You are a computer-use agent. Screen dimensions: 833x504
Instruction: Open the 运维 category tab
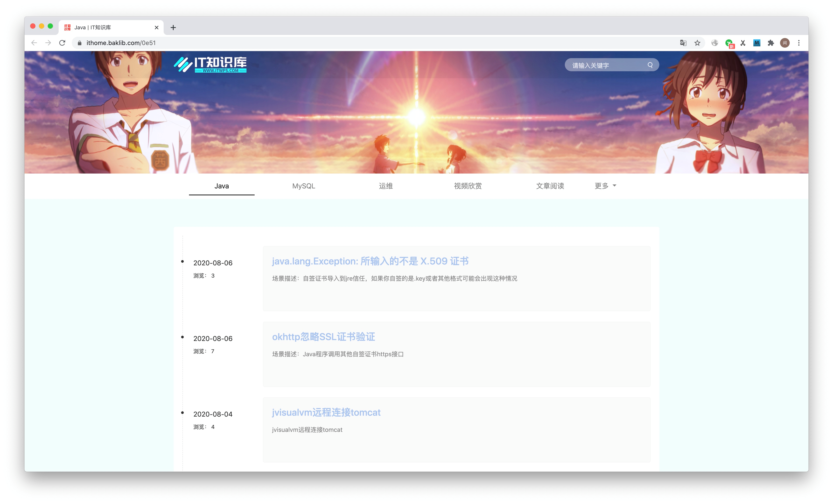(x=386, y=186)
